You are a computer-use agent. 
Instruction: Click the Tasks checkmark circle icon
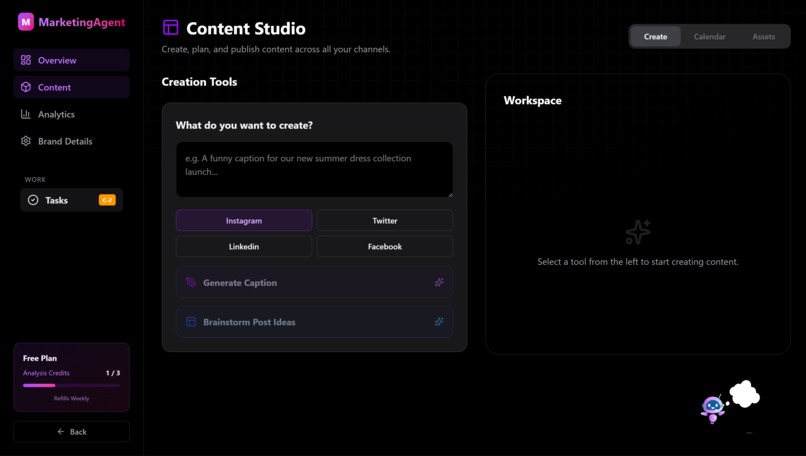[33, 200]
